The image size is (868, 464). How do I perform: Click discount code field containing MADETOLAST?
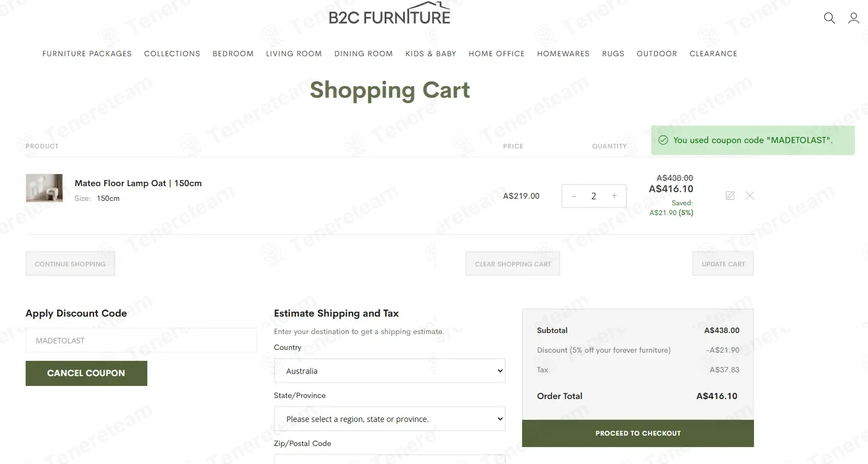[x=141, y=341]
